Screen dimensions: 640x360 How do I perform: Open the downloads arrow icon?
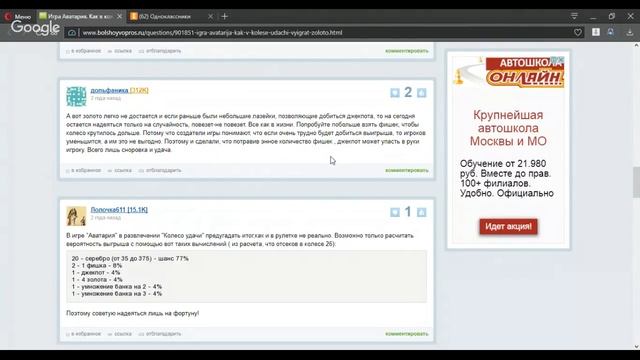tap(630, 32)
